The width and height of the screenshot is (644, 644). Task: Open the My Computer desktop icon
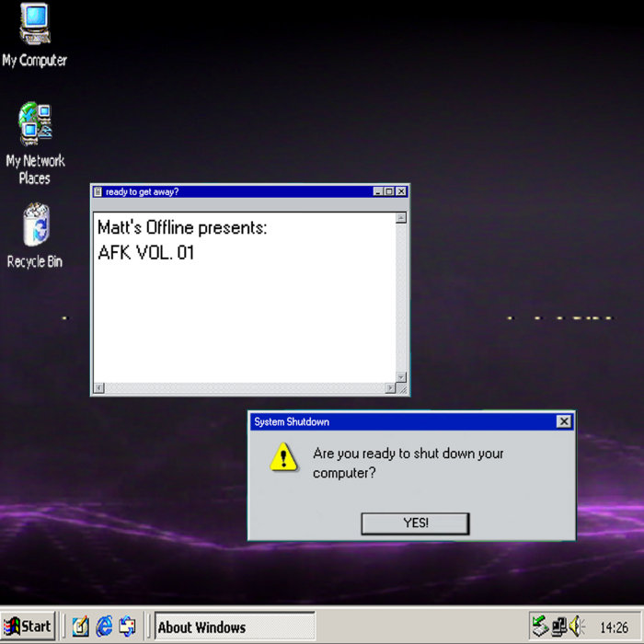tap(34, 26)
